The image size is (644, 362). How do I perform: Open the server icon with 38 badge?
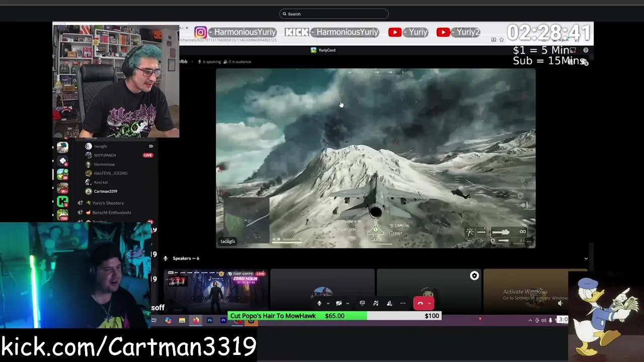pos(62,174)
